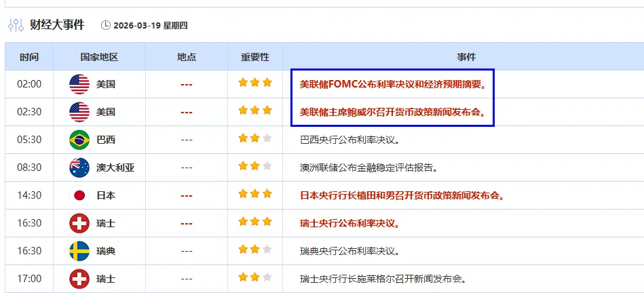
Task: Click the 02:30 time cell
Action: (29, 112)
